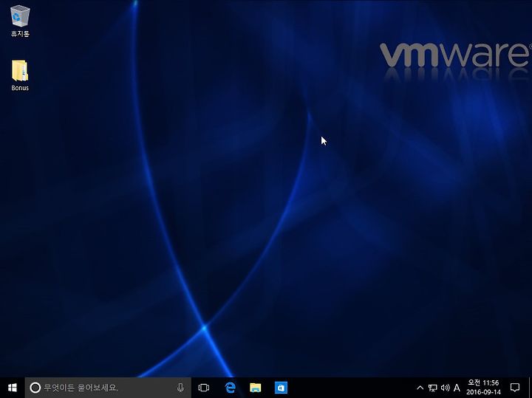This screenshot has height=398, width=532.
Task: Open the Windows Store taskbar icon
Action: pyautogui.click(x=281, y=388)
